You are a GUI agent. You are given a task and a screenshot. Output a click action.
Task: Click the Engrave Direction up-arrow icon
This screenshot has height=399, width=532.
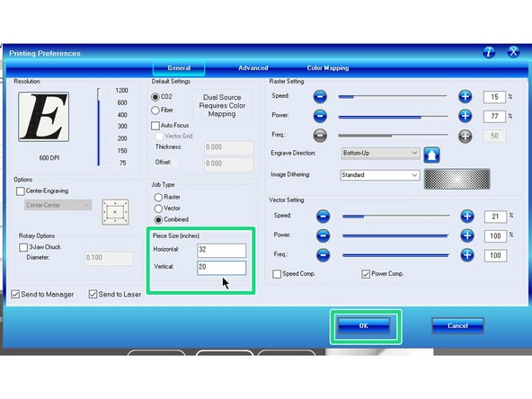tap(431, 155)
